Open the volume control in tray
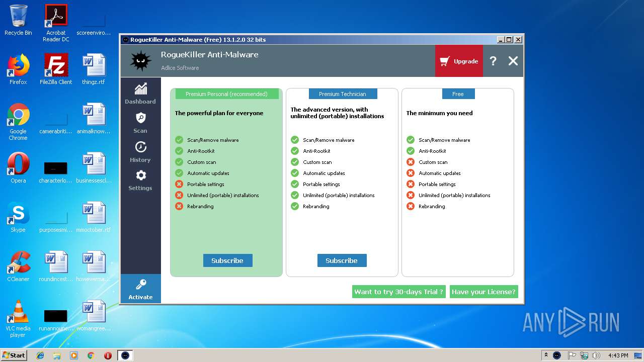Screen dimensions: 644x362 [x=596, y=355]
